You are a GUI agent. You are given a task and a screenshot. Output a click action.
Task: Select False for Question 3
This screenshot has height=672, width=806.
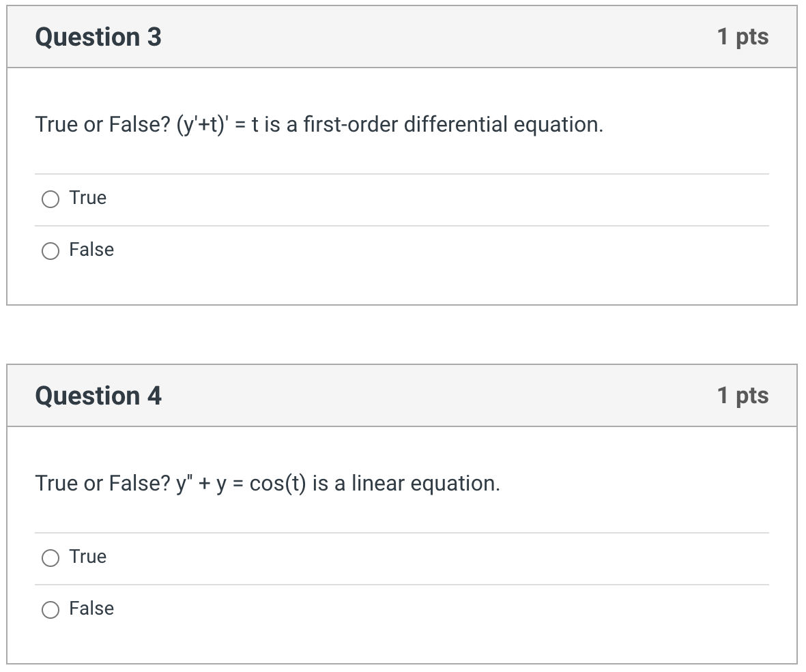tap(49, 251)
